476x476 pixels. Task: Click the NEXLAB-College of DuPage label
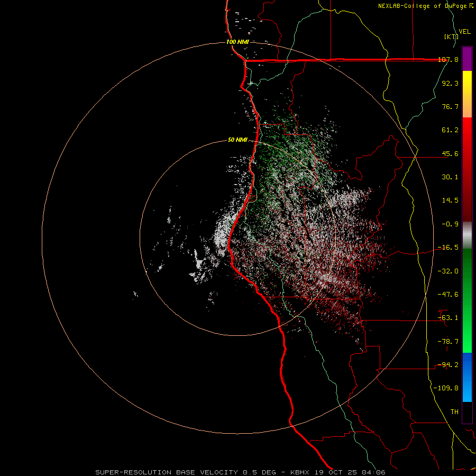[426, 6]
